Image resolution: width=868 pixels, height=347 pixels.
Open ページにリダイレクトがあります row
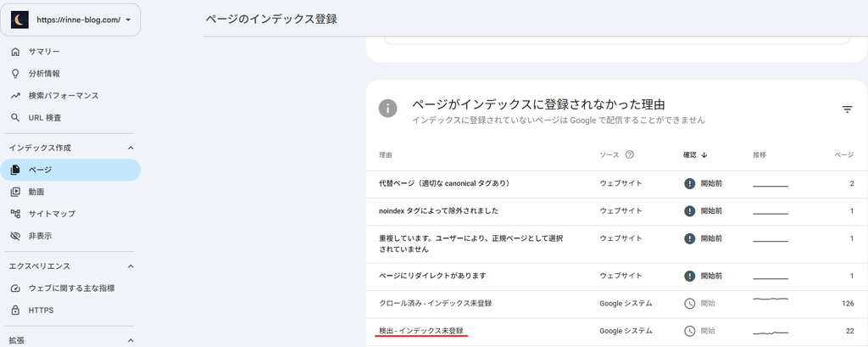pos(616,276)
